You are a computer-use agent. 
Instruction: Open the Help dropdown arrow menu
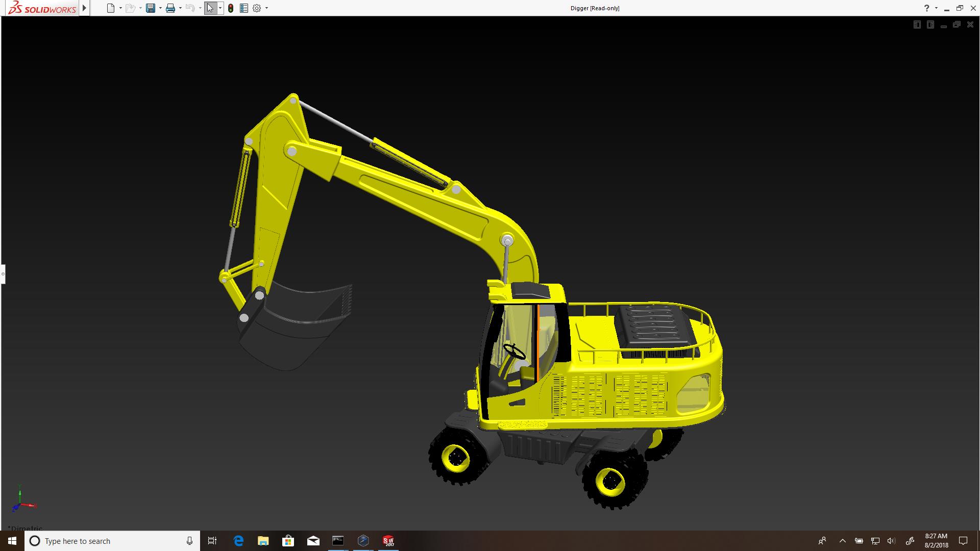coord(936,8)
